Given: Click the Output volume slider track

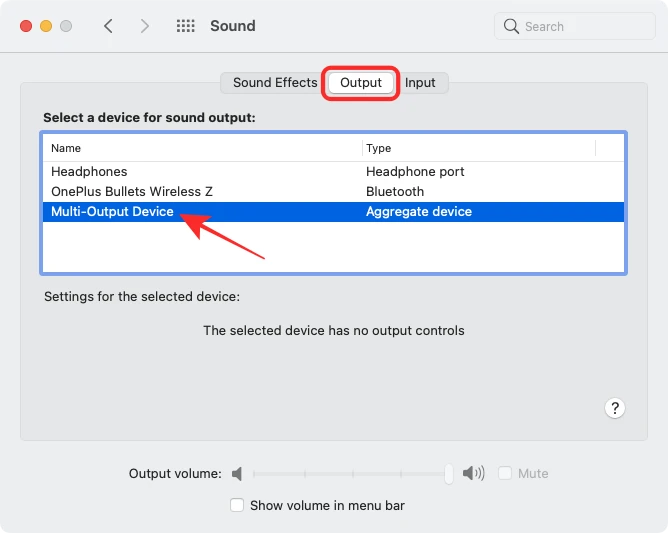Looking at the screenshot, I should pos(350,474).
